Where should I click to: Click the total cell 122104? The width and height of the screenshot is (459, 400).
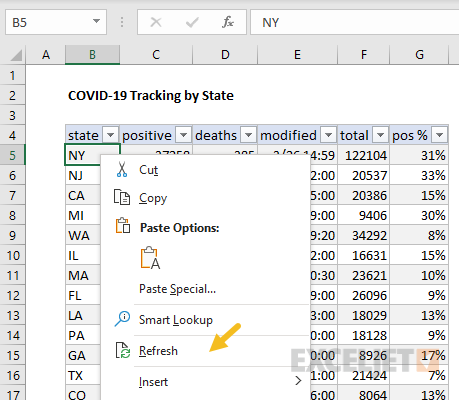tap(364, 155)
